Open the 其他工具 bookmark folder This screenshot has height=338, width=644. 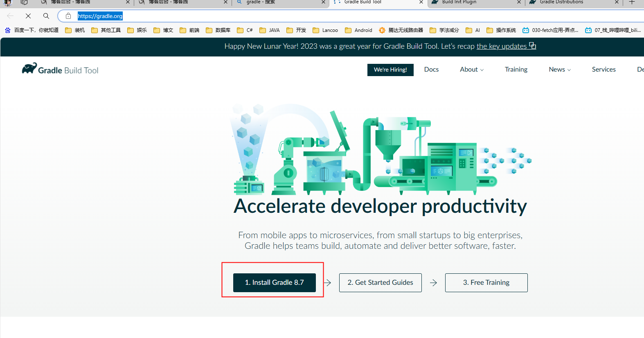106,30
